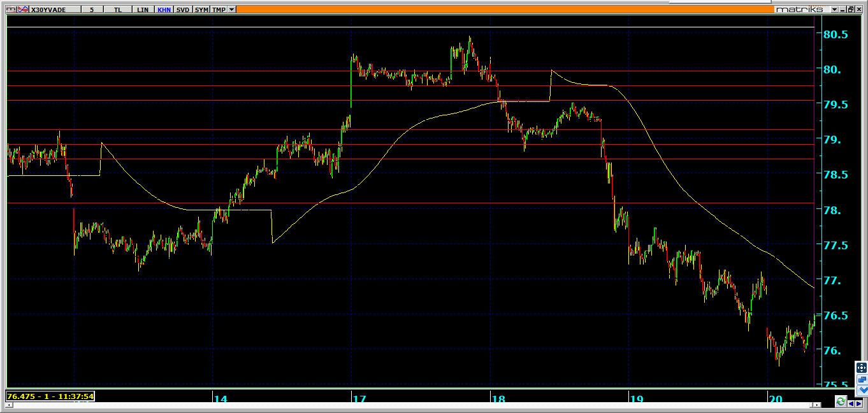This screenshot has width=868, height=413.
Task: Click the date label 17 on time axis
Action: coord(359,399)
